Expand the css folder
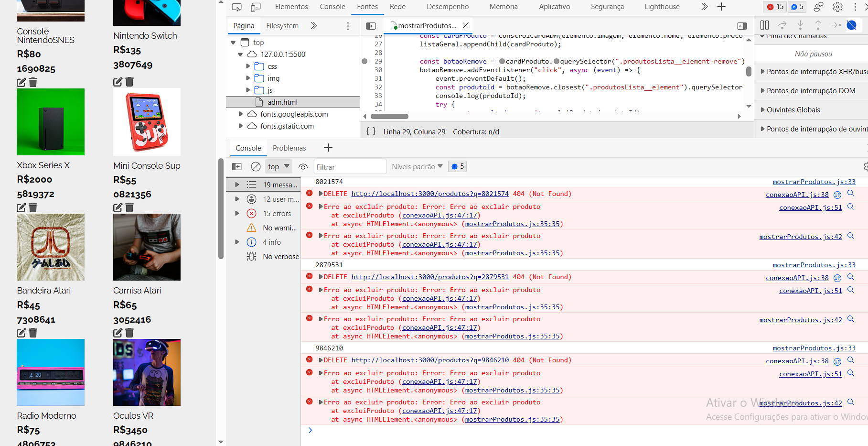Image resolution: width=868 pixels, height=446 pixels. tap(248, 66)
